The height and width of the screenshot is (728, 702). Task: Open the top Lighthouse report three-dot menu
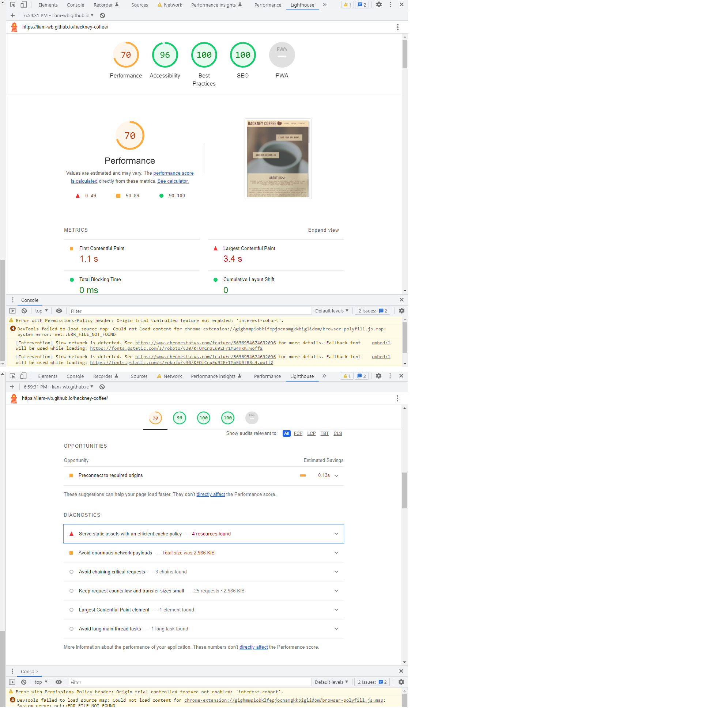click(x=398, y=27)
